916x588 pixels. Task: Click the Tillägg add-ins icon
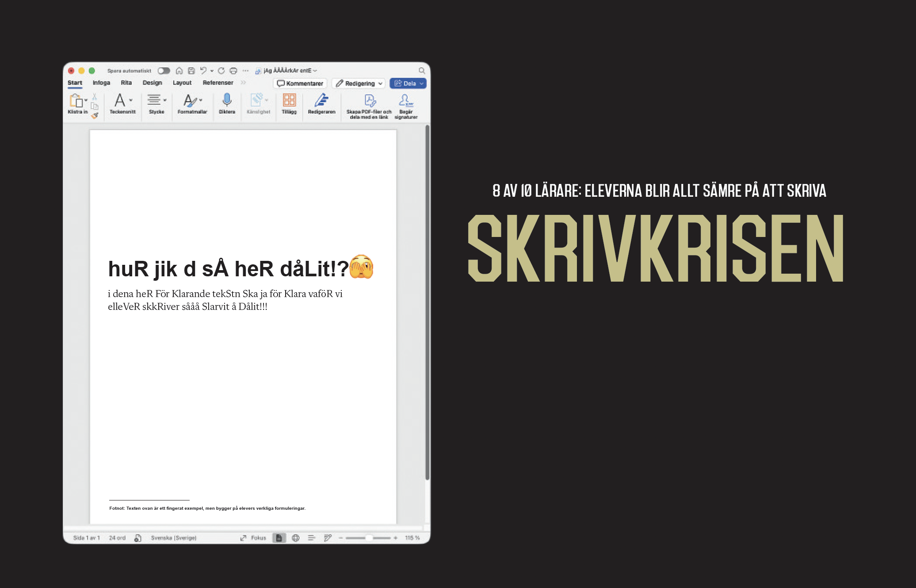[x=289, y=100]
